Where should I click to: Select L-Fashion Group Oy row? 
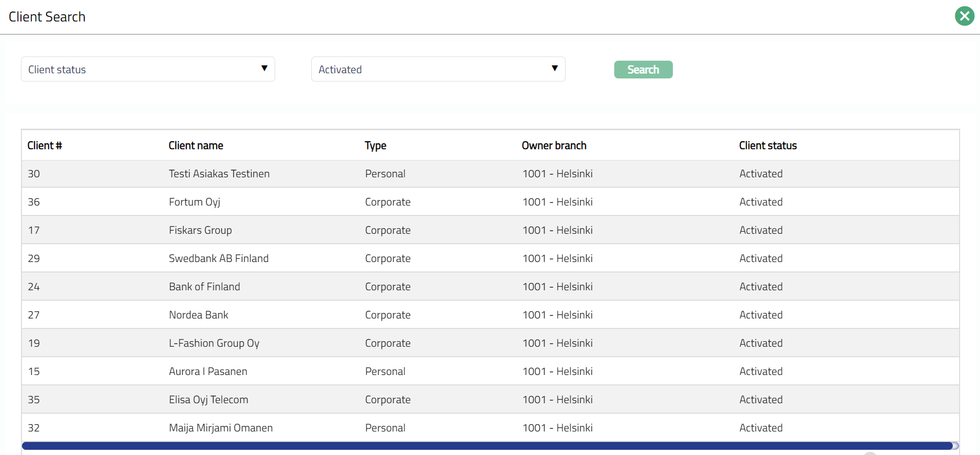[213, 343]
